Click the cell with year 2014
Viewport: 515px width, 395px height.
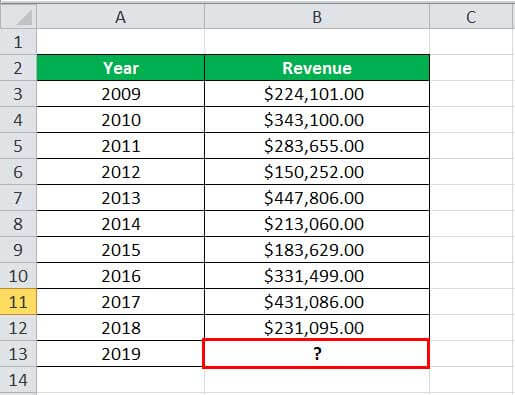pyautogui.click(x=120, y=224)
